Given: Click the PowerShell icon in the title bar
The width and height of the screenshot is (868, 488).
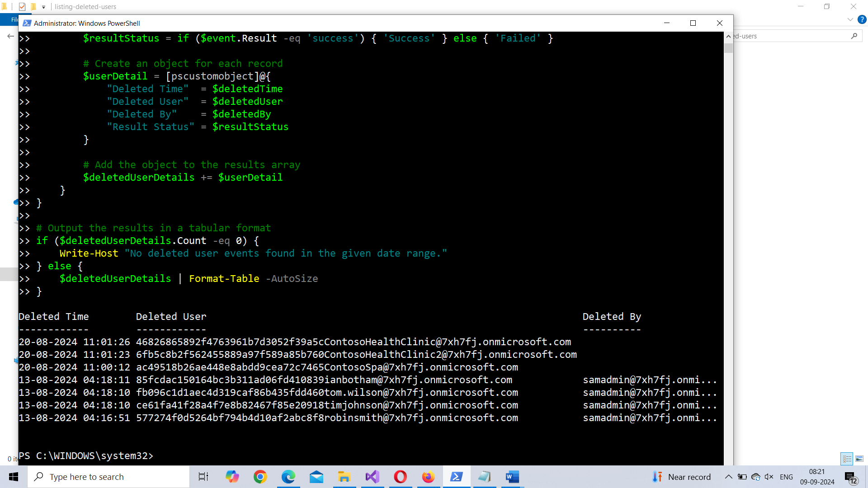Looking at the screenshot, I should pyautogui.click(x=27, y=23).
